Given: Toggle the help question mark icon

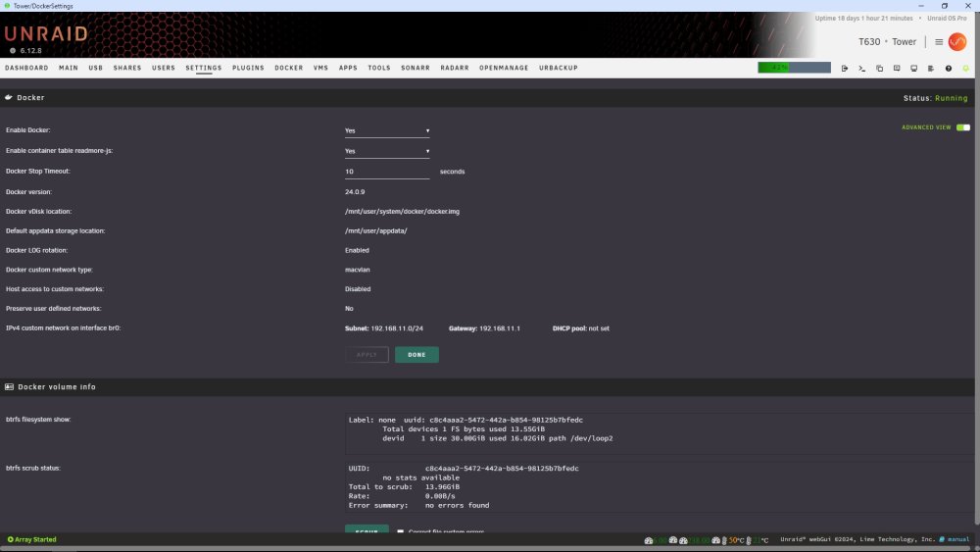Looking at the screenshot, I should click(x=948, y=68).
